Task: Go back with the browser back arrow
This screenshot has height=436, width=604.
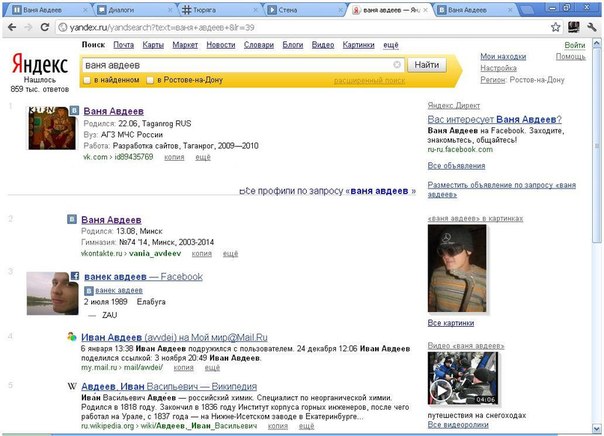Action: tap(12, 27)
